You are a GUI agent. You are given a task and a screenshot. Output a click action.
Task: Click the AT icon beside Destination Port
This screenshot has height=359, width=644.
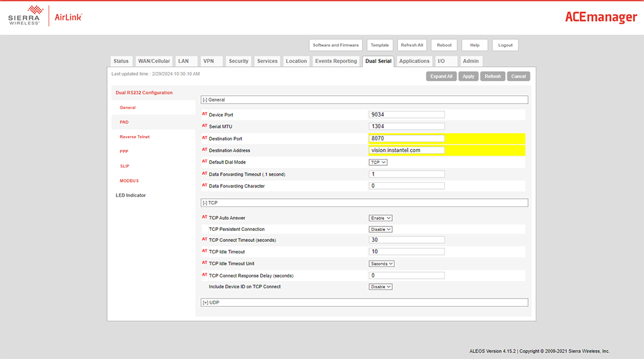205,138
